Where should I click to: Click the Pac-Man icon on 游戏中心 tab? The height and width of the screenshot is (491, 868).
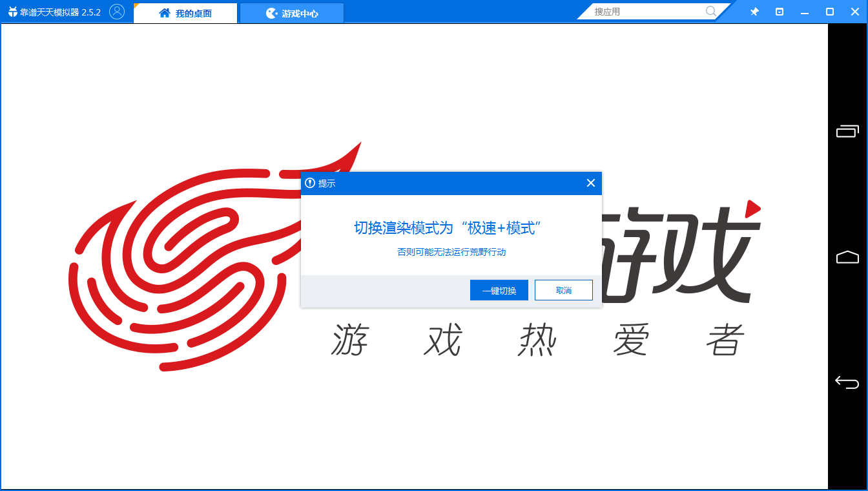(x=272, y=13)
